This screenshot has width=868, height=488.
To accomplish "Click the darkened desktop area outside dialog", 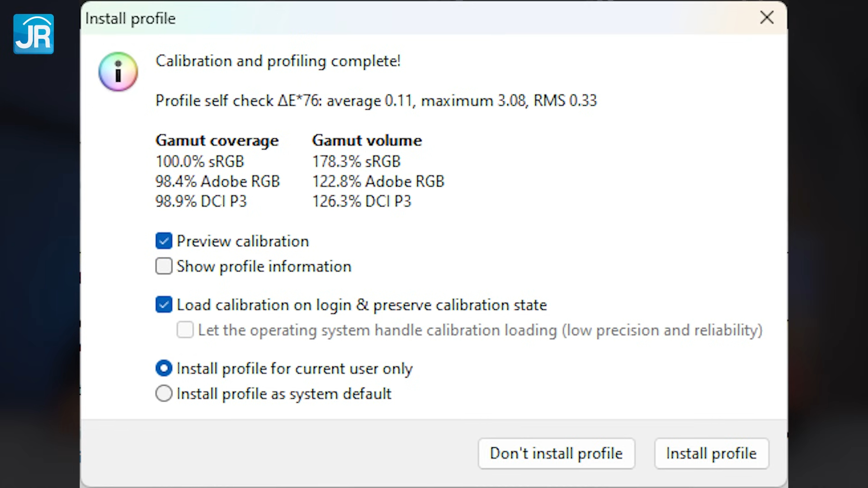I will [41, 271].
